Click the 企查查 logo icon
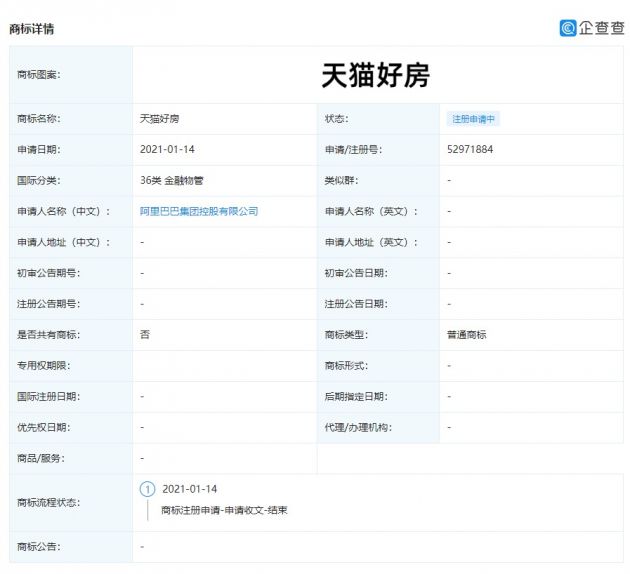The height and width of the screenshot is (574, 630). coord(568,28)
